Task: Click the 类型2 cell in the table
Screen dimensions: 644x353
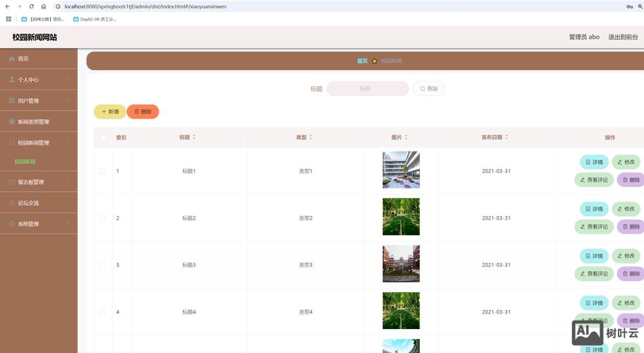Action: 305,218
